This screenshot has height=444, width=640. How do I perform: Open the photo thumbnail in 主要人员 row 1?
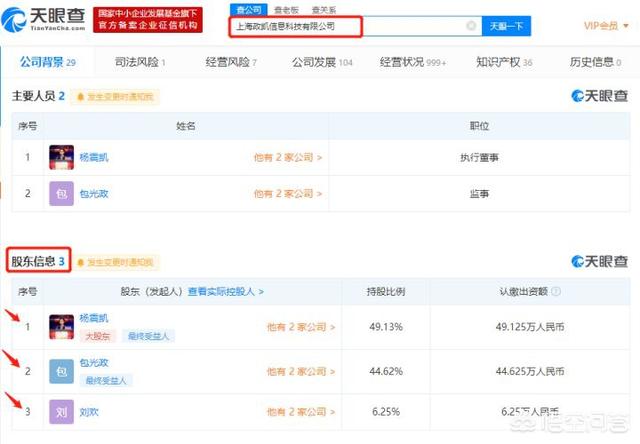[x=62, y=157]
